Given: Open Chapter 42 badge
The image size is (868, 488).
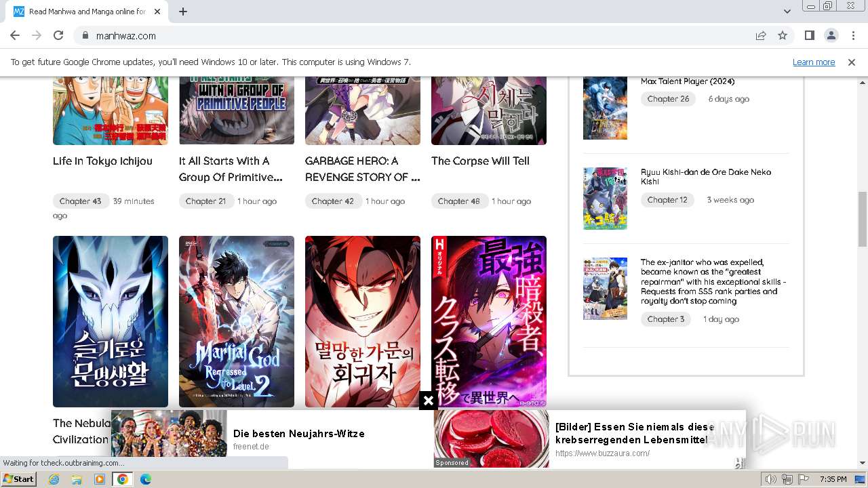Looking at the screenshot, I should click(x=332, y=201).
